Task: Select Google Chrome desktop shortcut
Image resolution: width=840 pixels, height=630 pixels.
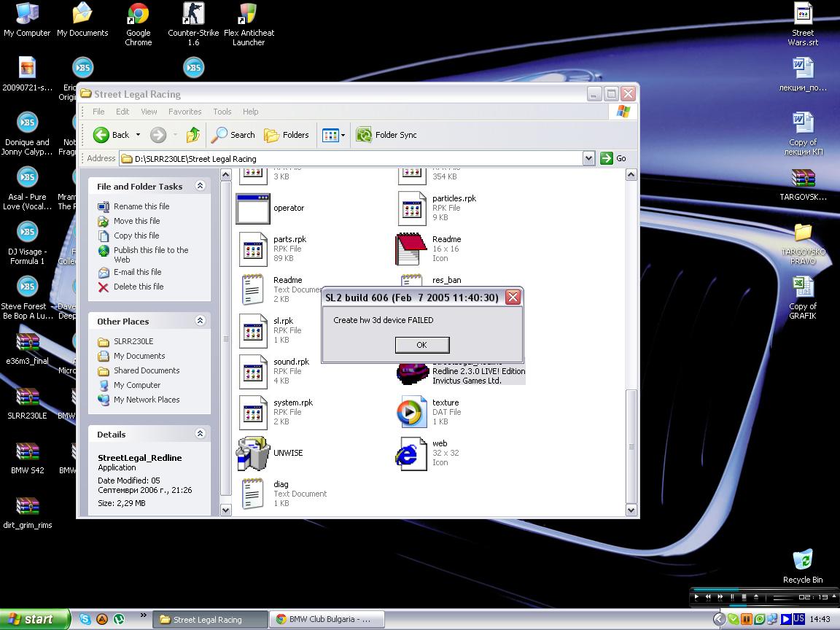Action: coord(139,25)
